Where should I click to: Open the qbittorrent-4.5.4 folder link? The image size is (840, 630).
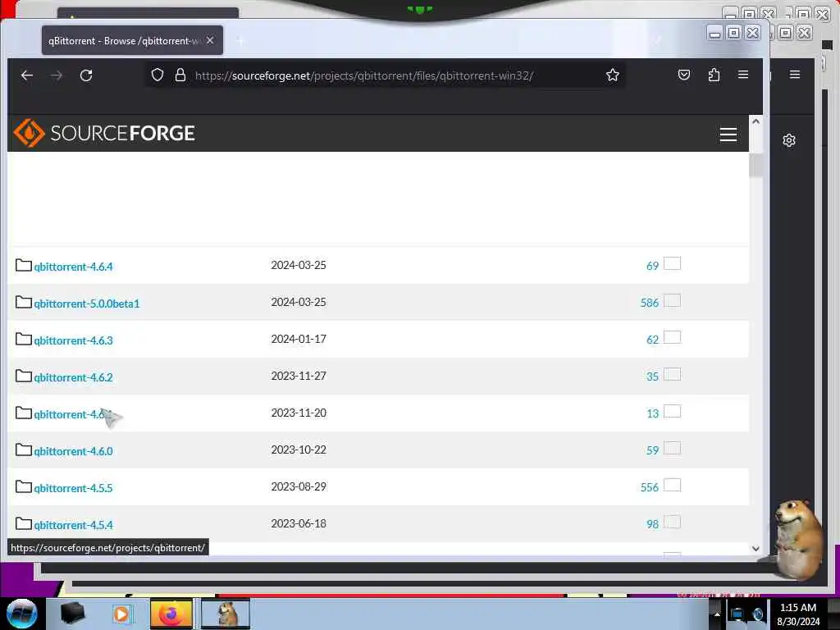point(73,526)
